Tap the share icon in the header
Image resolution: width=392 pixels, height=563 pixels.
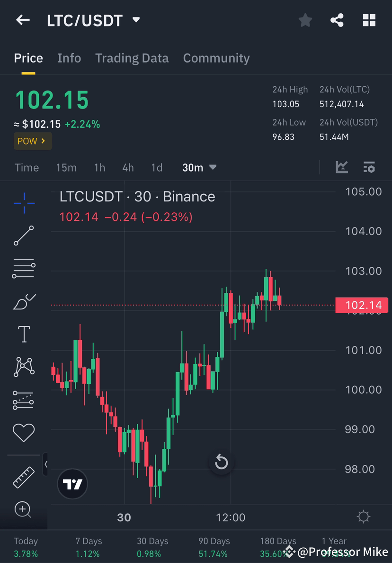tap(337, 20)
